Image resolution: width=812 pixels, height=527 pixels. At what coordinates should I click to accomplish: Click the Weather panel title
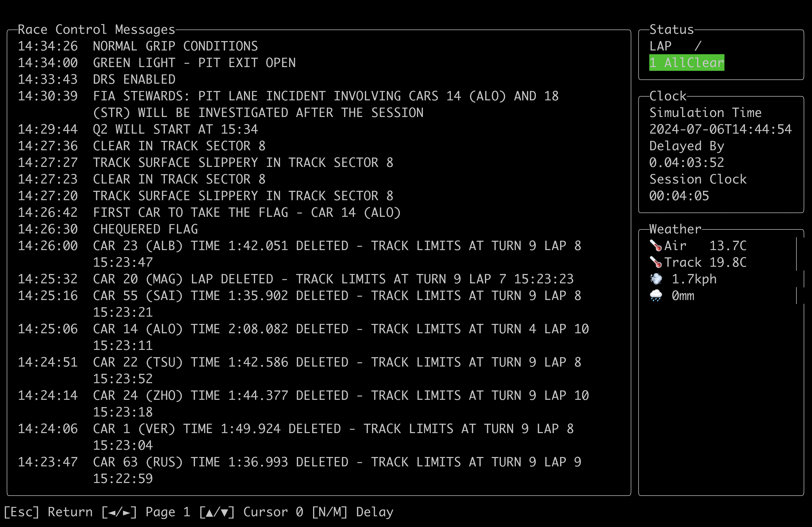(675, 229)
